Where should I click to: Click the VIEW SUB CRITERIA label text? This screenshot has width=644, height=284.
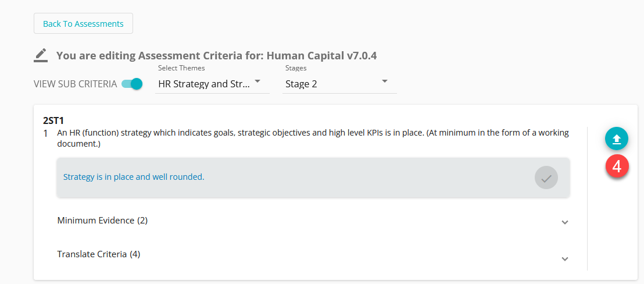pos(75,84)
